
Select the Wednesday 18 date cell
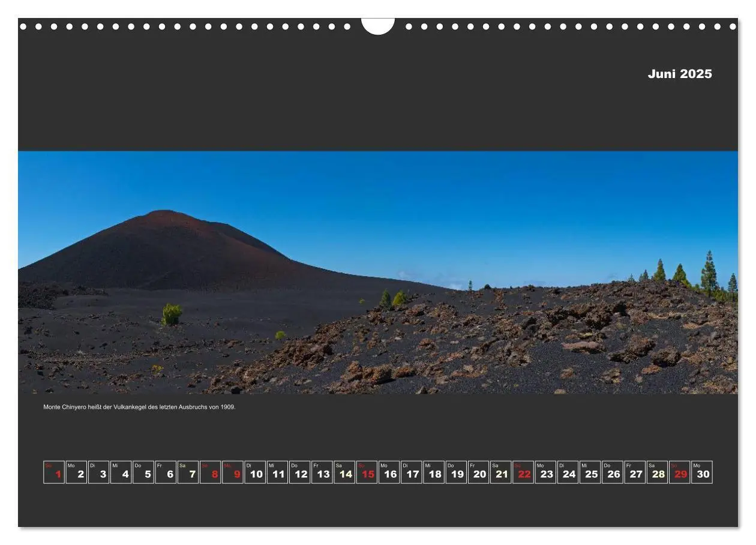click(434, 472)
